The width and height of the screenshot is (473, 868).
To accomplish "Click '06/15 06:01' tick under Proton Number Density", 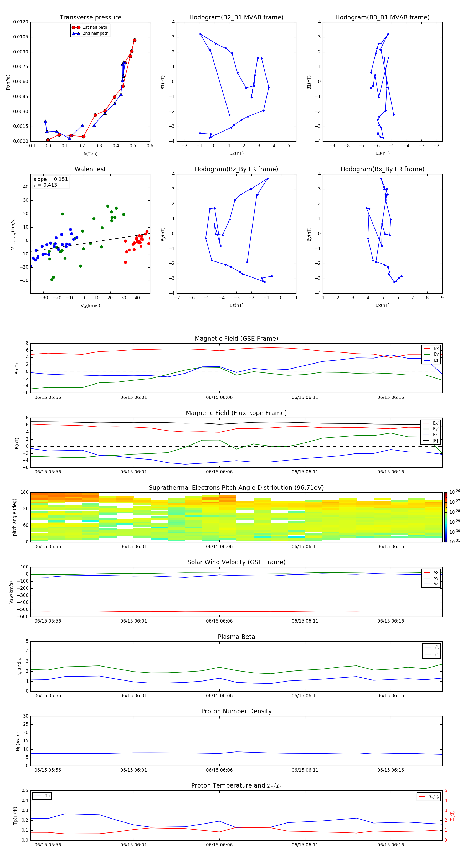I will pos(134,770).
